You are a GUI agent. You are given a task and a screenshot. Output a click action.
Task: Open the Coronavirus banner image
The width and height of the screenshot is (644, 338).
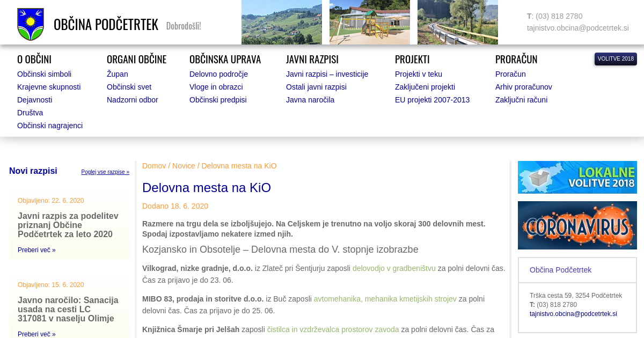point(577,225)
